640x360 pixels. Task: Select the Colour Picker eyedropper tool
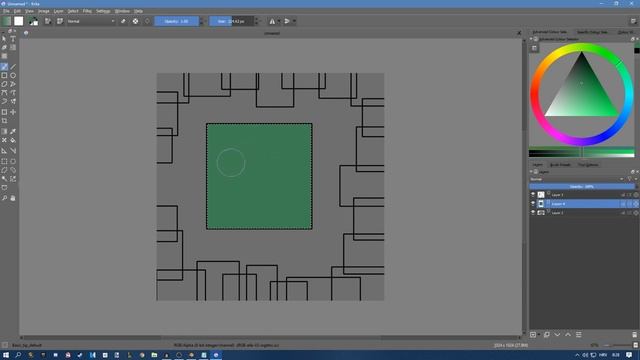point(13,131)
